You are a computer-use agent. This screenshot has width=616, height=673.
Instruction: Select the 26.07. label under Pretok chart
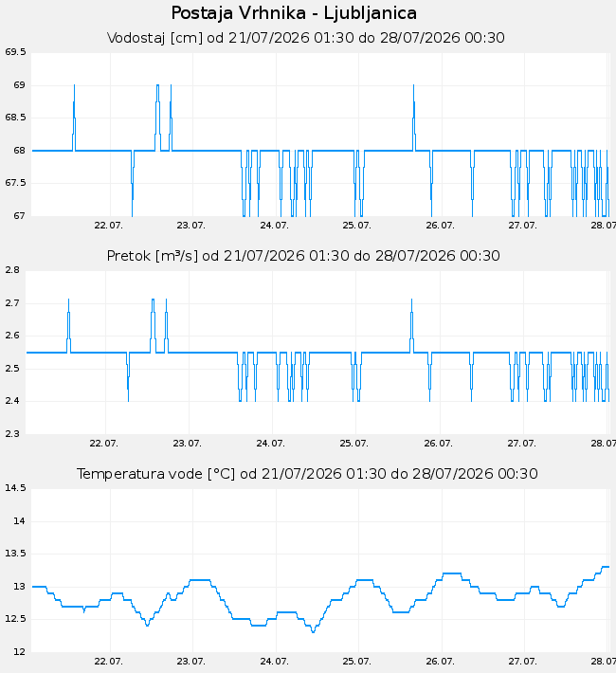[x=438, y=444]
